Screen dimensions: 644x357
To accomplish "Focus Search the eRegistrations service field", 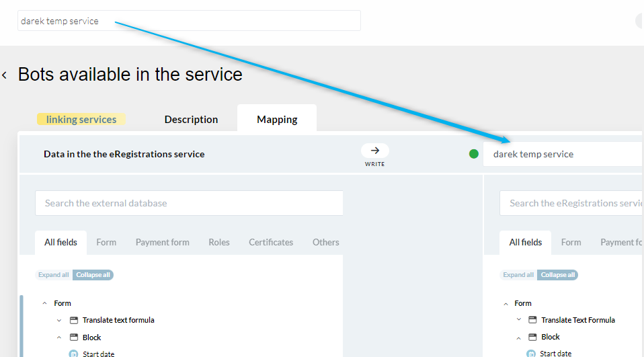I will coord(571,203).
